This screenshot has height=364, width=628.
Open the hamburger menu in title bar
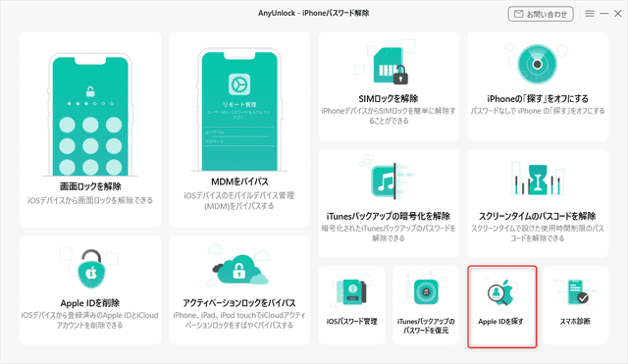click(x=590, y=14)
